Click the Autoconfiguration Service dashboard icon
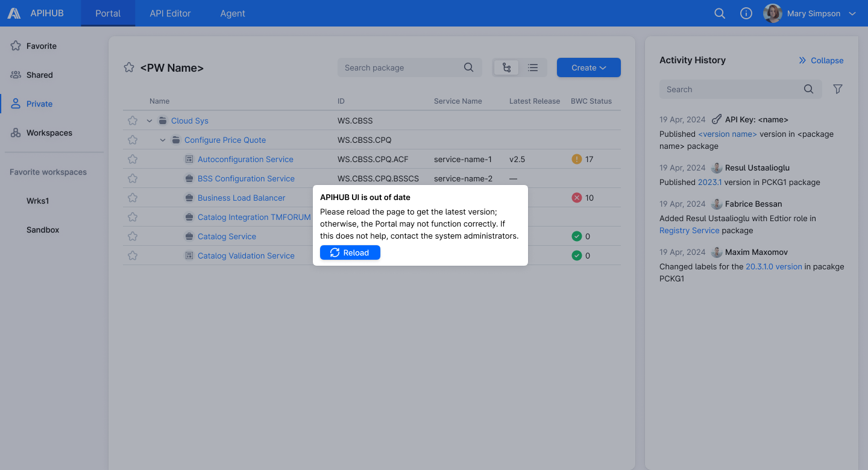The image size is (868, 470). click(189, 159)
